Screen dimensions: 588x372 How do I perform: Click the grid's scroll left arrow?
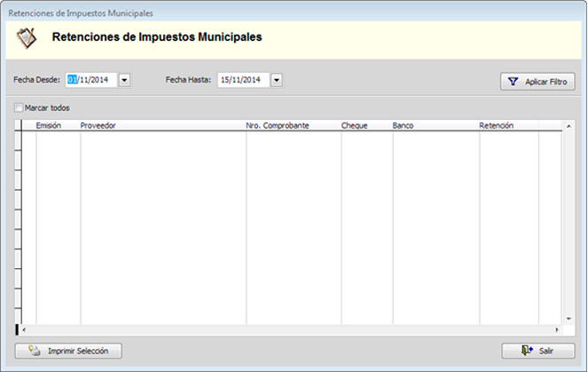click(24, 329)
